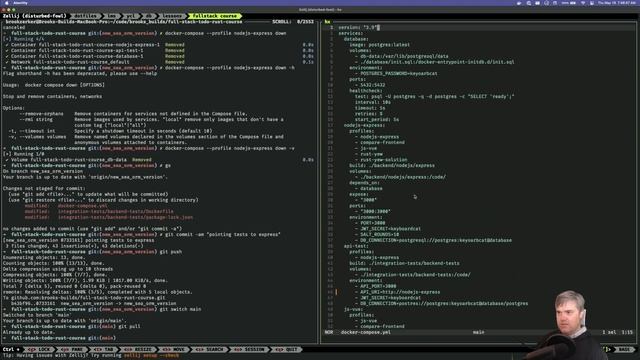Click the LOCK mode in status bar
Image resolution: width=640 pixels, height=360 pixels.
click(x=40, y=349)
